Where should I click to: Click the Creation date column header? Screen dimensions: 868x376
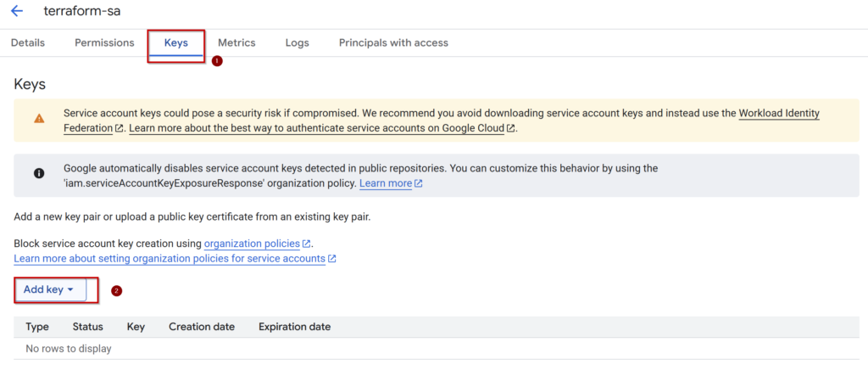click(x=202, y=327)
